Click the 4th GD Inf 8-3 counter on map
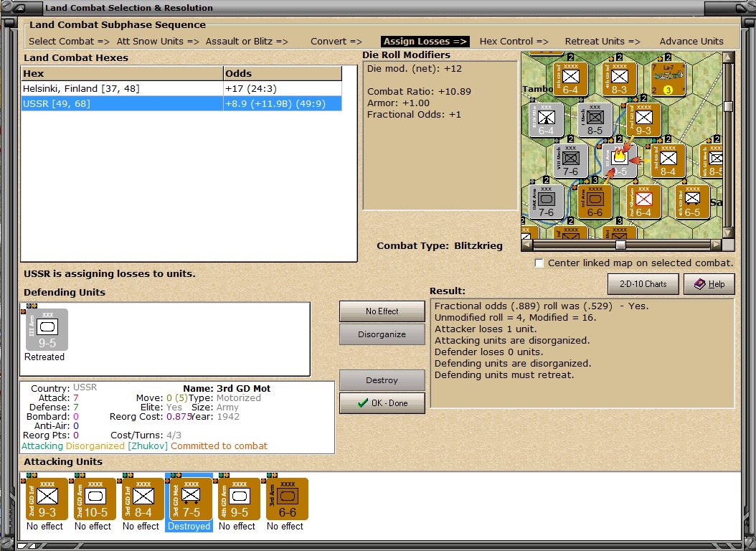The image size is (756, 551). [619, 79]
